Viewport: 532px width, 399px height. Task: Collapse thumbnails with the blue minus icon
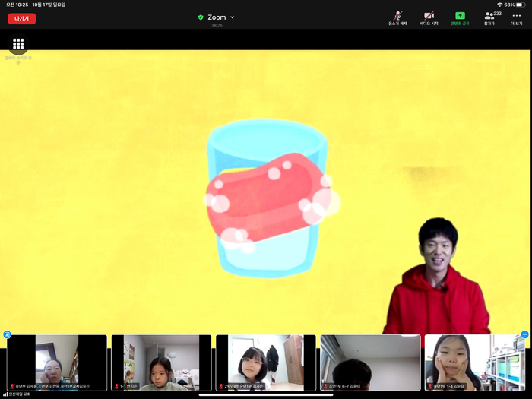tap(524, 334)
